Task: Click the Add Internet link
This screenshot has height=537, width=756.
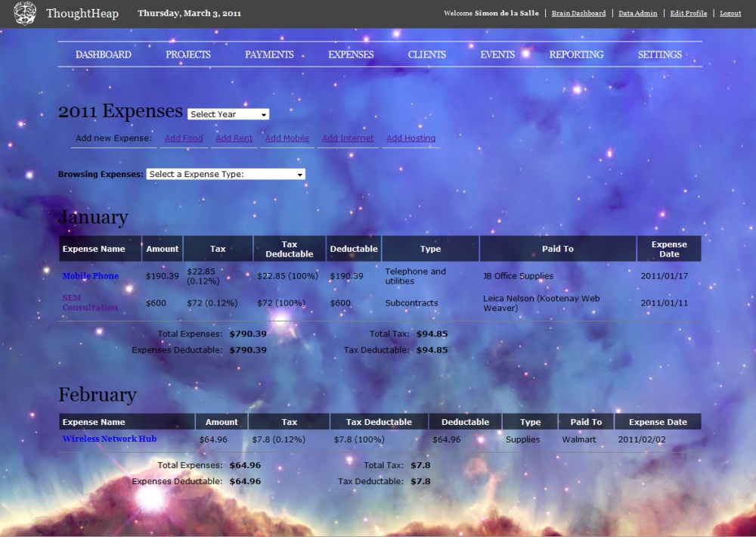Action: click(x=348, y=138)
